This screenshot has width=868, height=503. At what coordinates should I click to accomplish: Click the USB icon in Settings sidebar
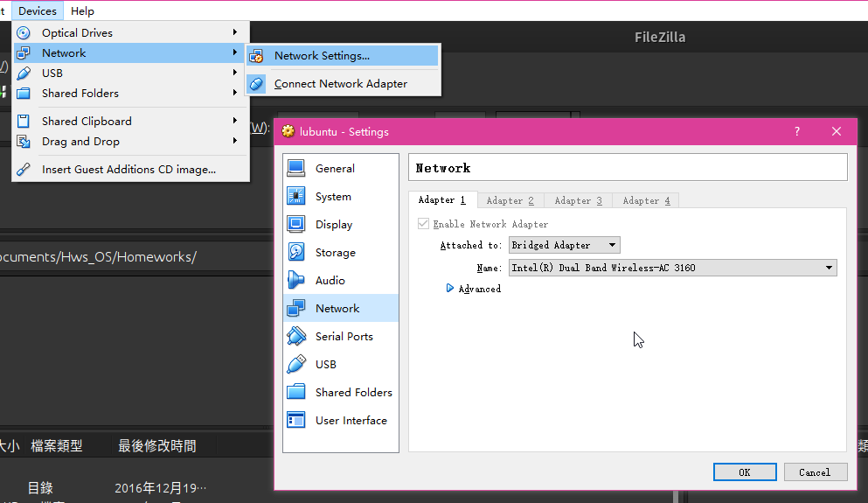click(x=296, y=364)
